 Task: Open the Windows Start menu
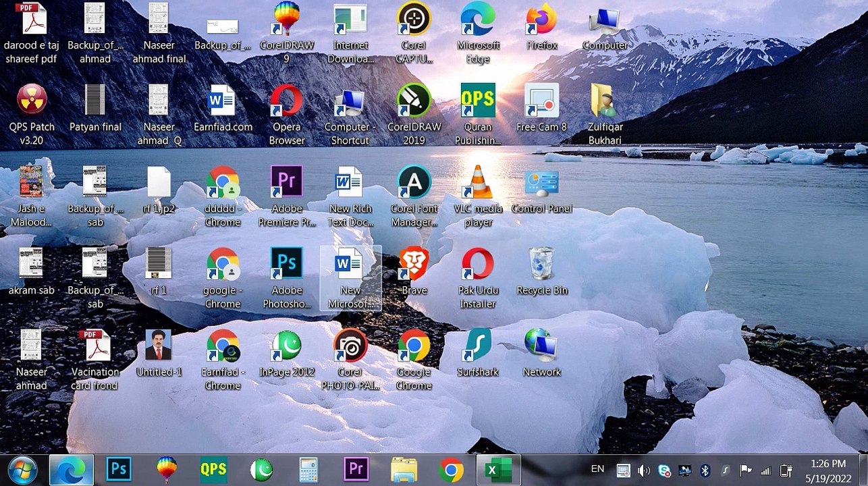tap(22, 470)
